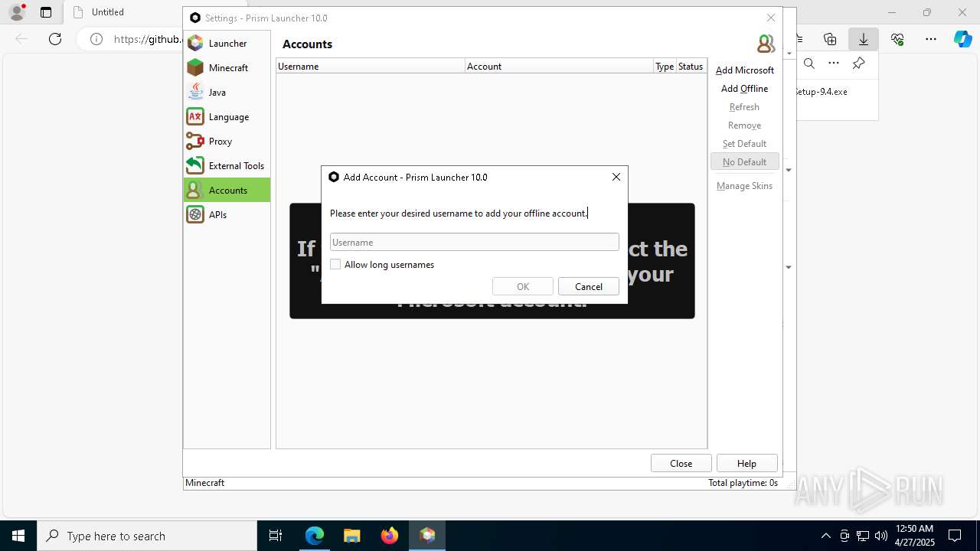This screenshot has width=980, height=551.
Task: Open Copilot icon in Edge
Action: (962, 39)
